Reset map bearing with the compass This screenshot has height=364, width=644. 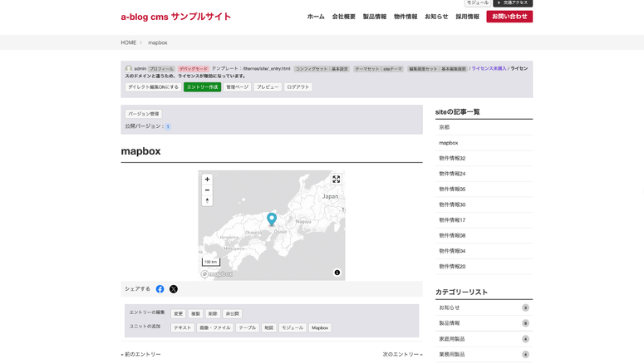coord(207,201)
